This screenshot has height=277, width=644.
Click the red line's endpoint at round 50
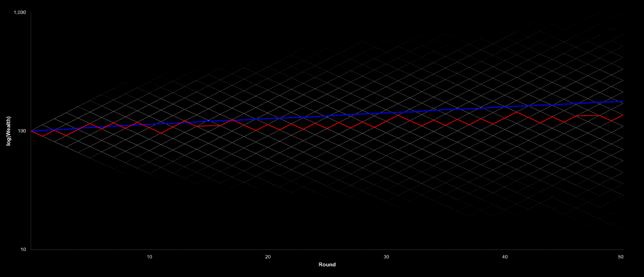point(623,115)
